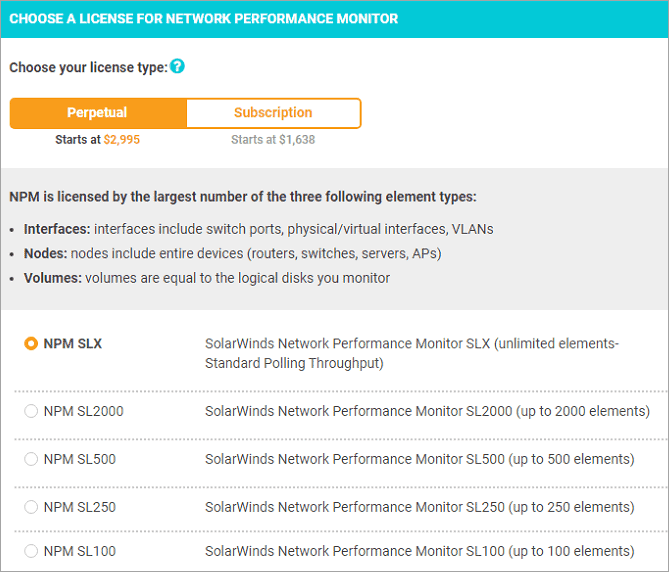This screenshot has height=572, width=669.
Task: Switch to the Subscription license tab
Action: point(273,113)
